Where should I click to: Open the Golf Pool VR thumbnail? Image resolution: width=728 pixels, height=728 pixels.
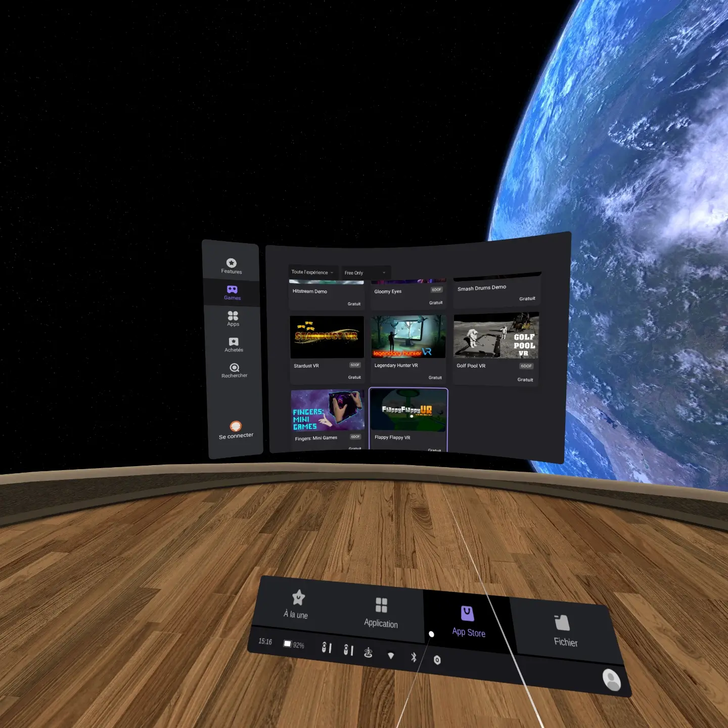[496, 335]
